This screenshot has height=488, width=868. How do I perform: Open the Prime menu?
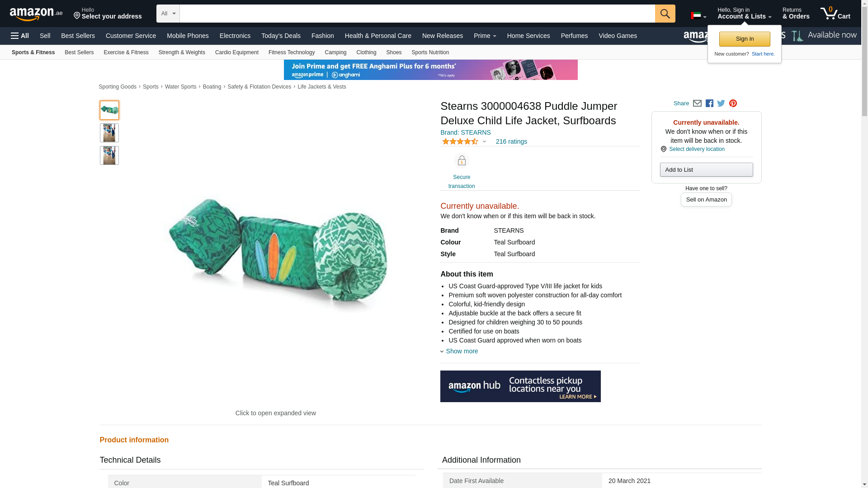pos(485,36)
